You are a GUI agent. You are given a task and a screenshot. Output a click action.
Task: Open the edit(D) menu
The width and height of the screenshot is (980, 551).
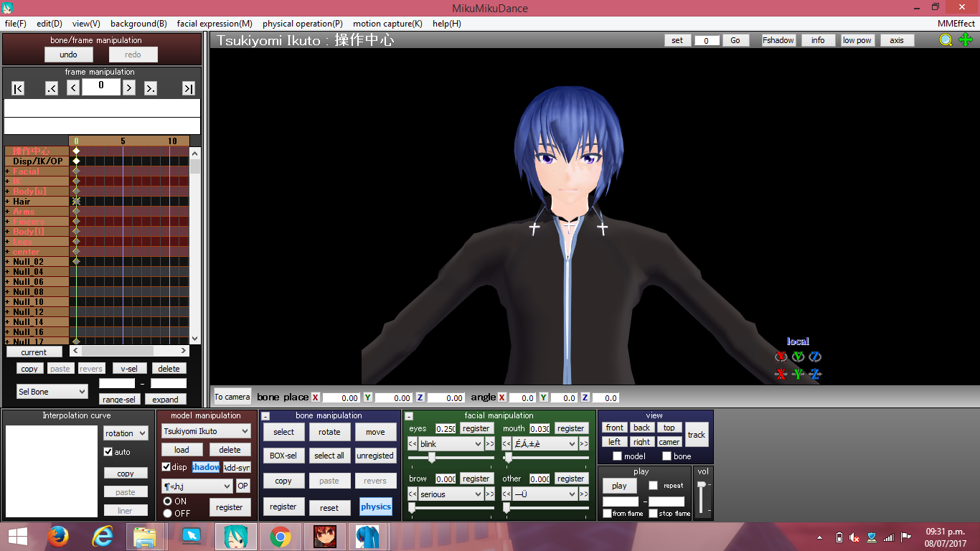point(50,24)
